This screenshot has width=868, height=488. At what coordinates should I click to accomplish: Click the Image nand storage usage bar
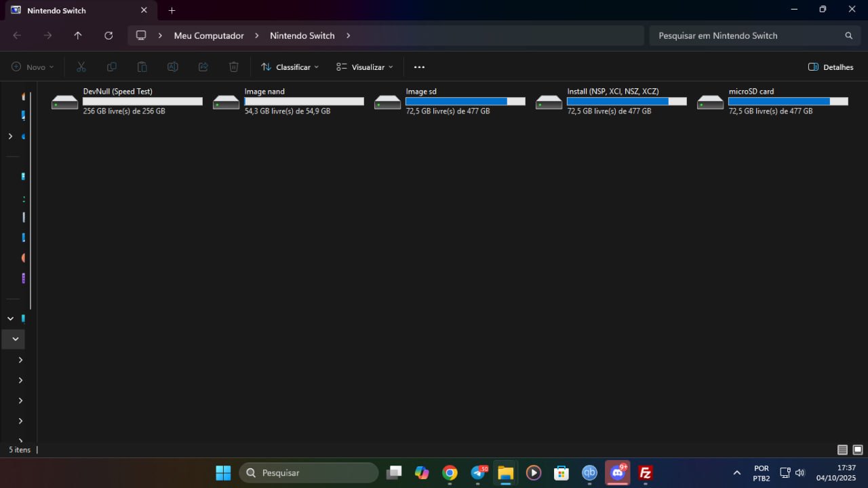pos(304,101)
